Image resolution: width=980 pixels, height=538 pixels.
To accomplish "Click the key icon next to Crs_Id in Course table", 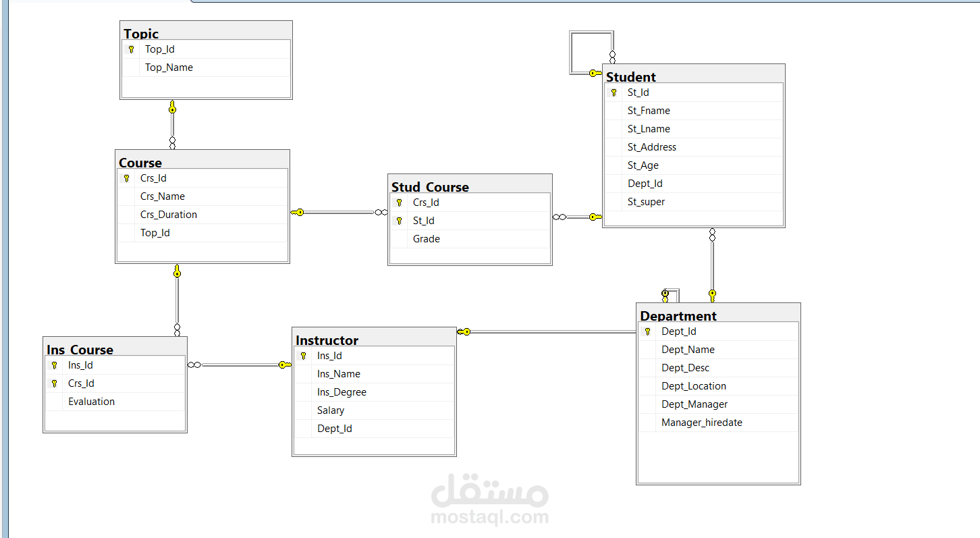I will click(x=127, y=178).
